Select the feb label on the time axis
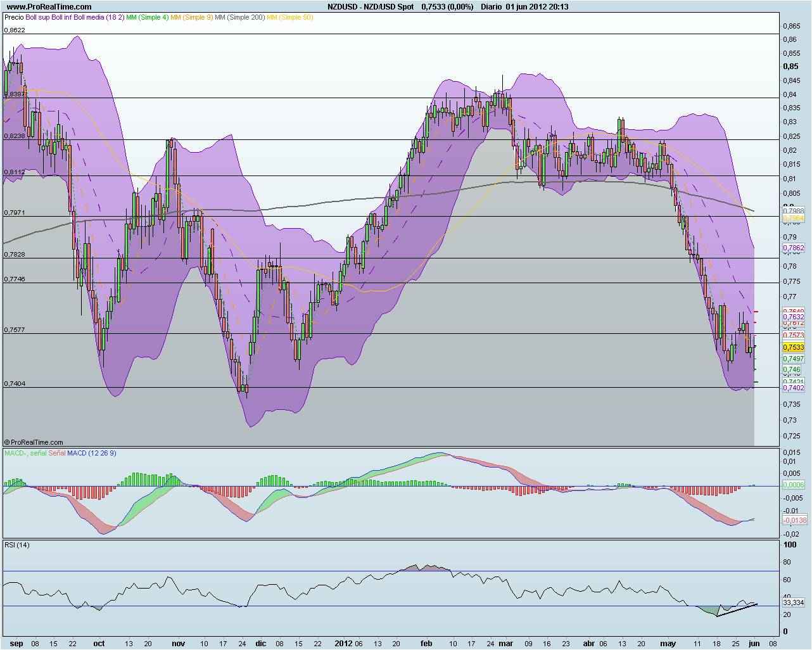Screen dimensions: 812x650 426,642
